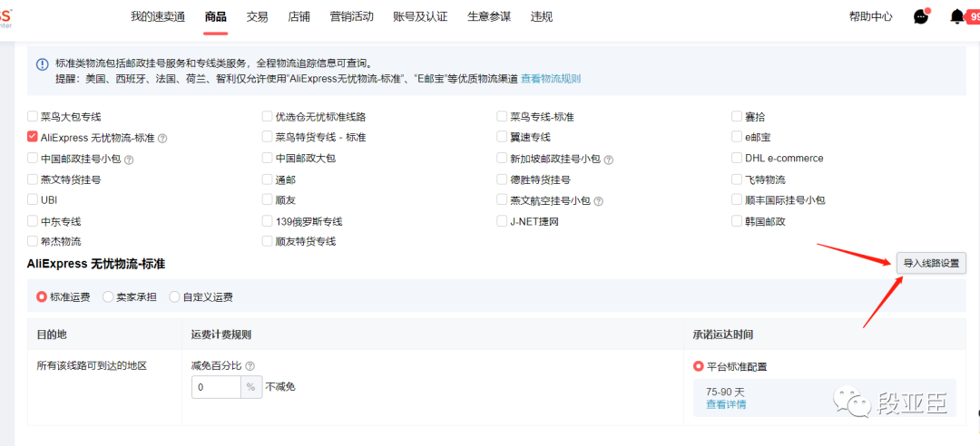Viewport: 980px width, 446px height.
Task: Click help icon next to 燕文航空挂号小包
Action: coord(598,201)
